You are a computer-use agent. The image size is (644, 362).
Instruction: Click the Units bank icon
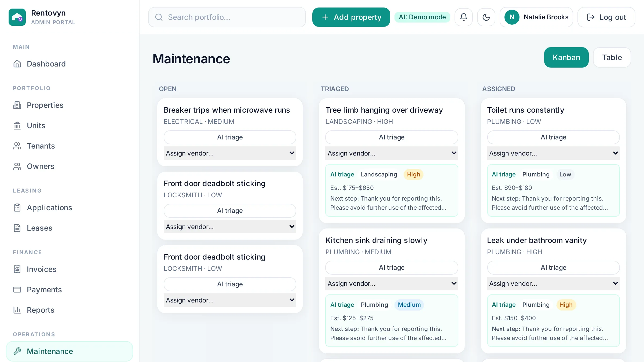click(17, 125)
